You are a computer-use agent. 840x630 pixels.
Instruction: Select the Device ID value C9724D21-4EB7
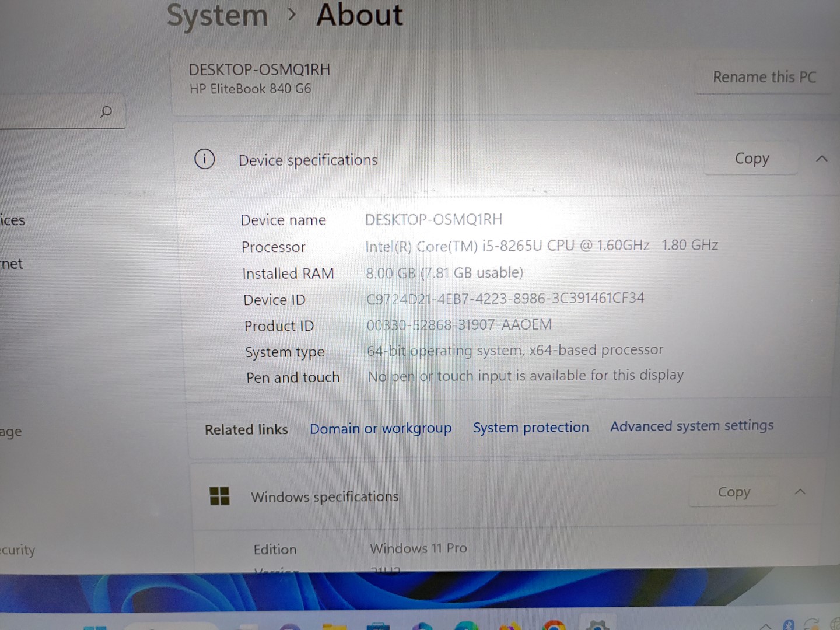tap(505, 299)
